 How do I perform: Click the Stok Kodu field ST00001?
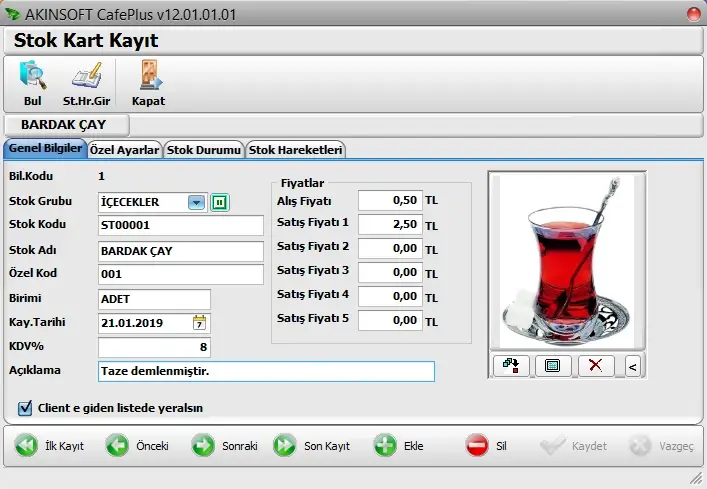click(x=181, y=225)
